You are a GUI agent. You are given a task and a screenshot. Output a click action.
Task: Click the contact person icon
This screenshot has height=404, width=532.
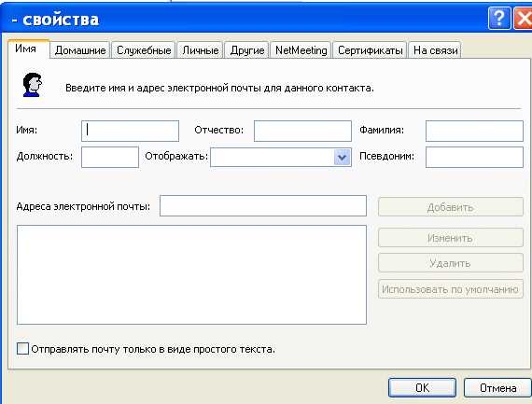(x=33, y=85)
